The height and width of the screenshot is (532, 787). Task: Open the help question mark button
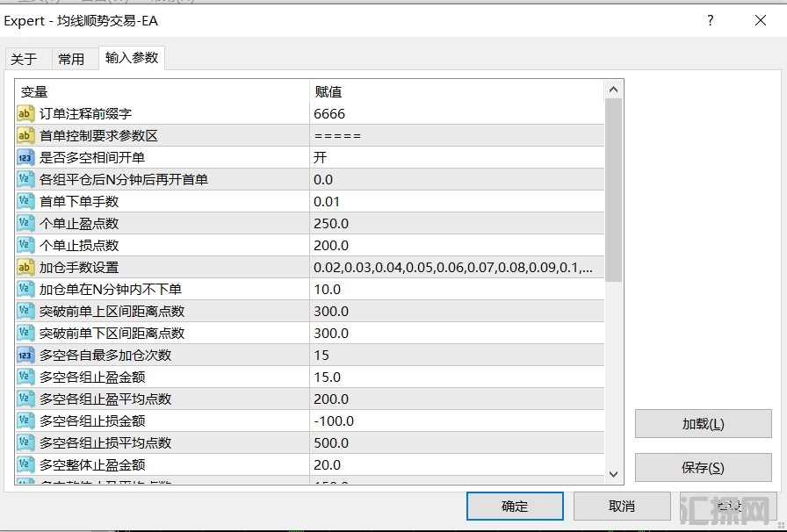[x=711, y=20]
